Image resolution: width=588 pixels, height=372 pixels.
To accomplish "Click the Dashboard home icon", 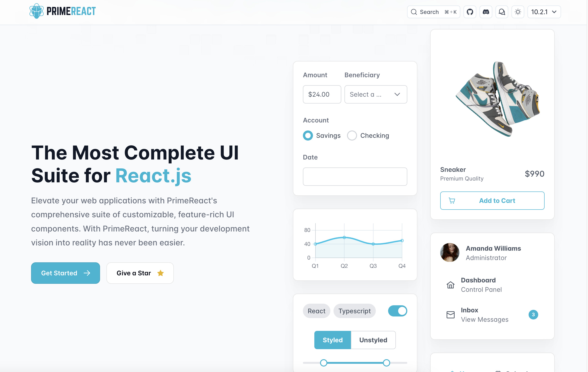I will [x=450, y=285].
